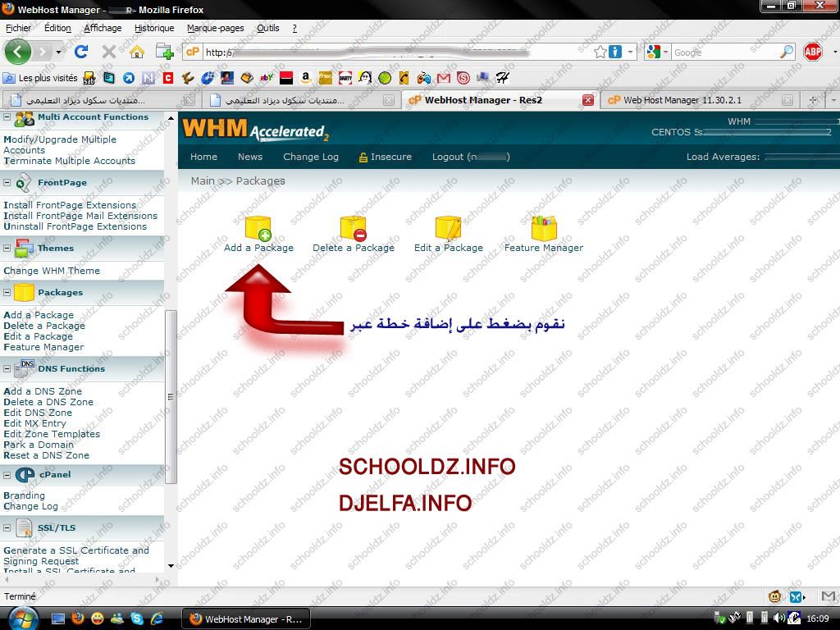The image size is (840, 630).
Task: Click WebHost Manager taskbar window button
Action: coord(246,619)
